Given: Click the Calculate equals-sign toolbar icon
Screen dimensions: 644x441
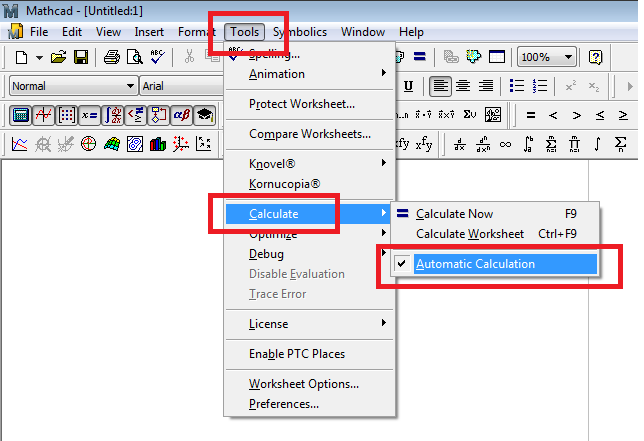Looking at the screenshot, I should click(420, 57).
